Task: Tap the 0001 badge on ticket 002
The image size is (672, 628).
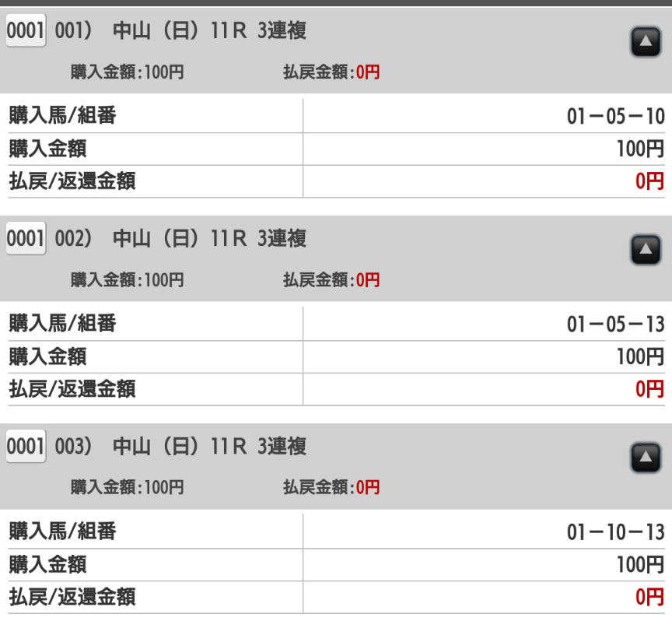Action: point(26,239)
